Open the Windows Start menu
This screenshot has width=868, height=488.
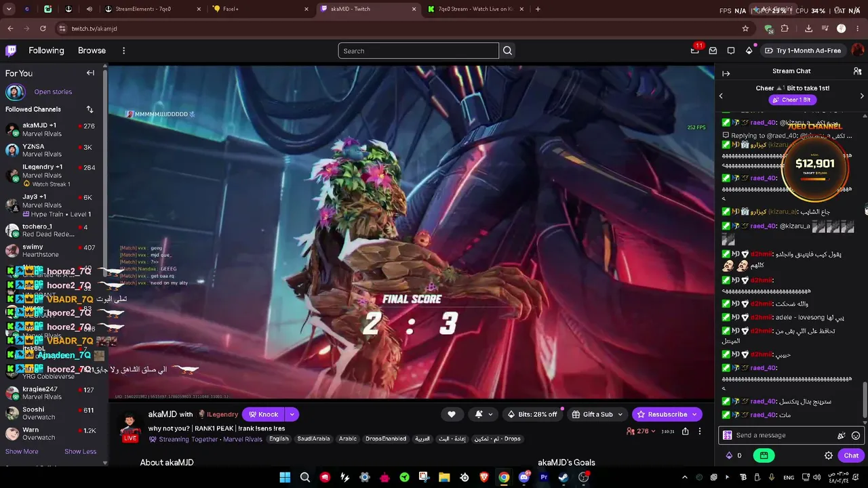[x=285, y=477]
